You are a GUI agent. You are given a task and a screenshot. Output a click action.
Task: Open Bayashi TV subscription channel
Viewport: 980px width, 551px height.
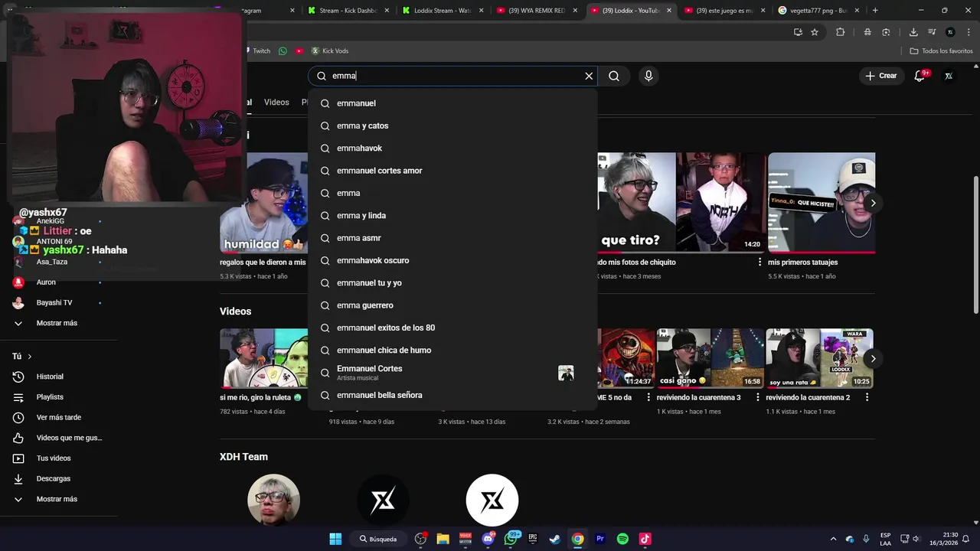click(x=58, y=302)
